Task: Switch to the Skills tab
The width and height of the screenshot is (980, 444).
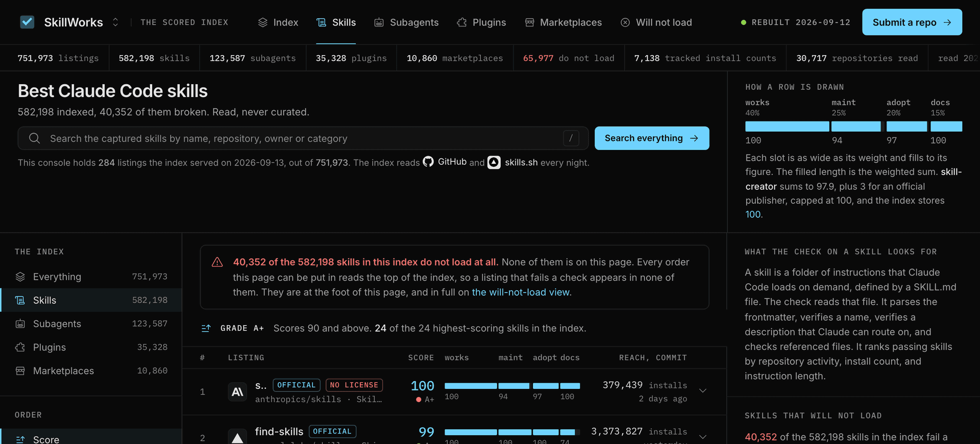Action: click(x=336, y=22)
